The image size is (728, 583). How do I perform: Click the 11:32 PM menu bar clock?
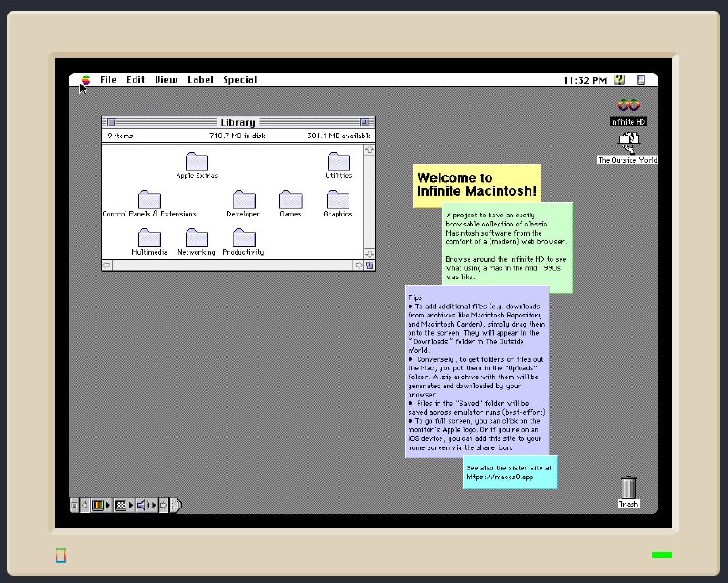click(585, 80)
